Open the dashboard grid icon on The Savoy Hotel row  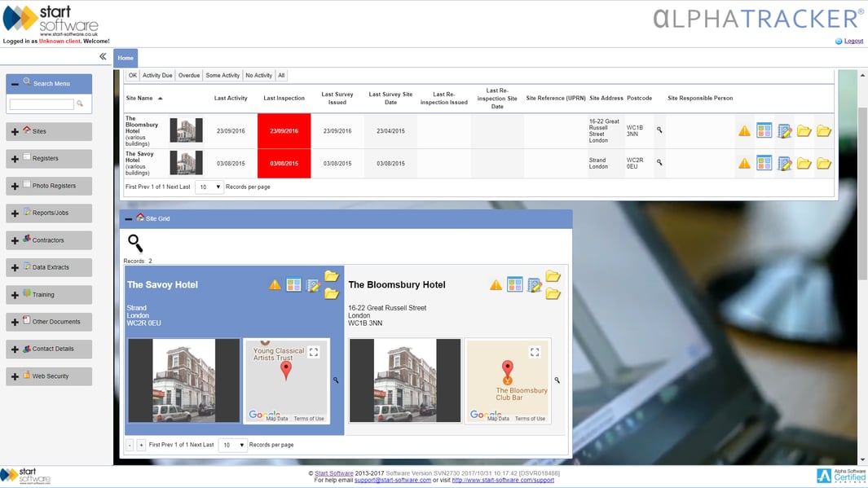(x=764, y=163)
